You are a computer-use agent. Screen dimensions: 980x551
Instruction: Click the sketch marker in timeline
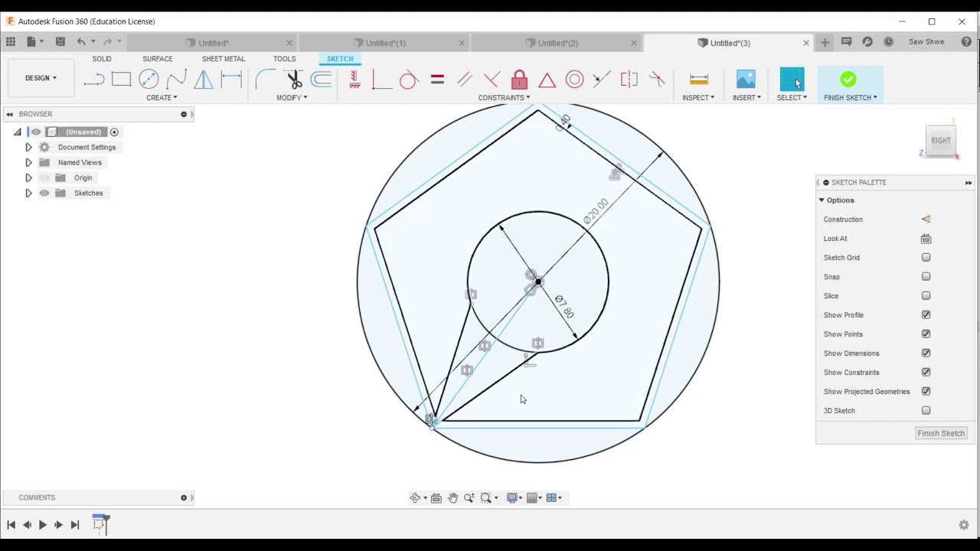100,523
